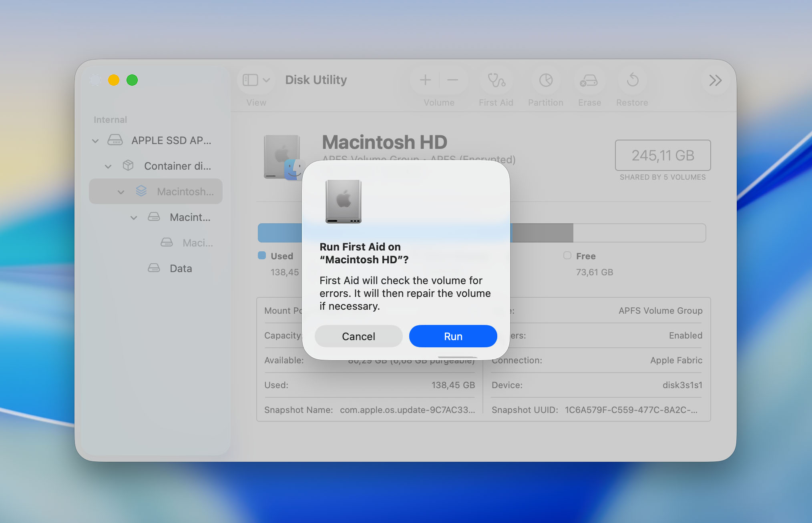Click the sidebar View toggle icon

coord(250,80)
